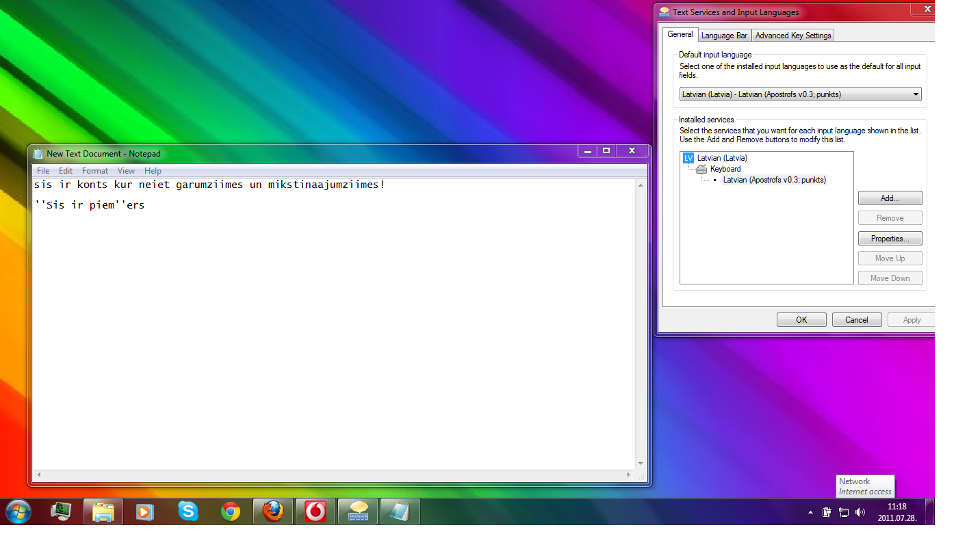Viewport: 967px width, 560px height.
Task: Select Latvian (Apostrofs v0.3; punkts) layout
Action: pyautogui.click(x=774, y=180)
